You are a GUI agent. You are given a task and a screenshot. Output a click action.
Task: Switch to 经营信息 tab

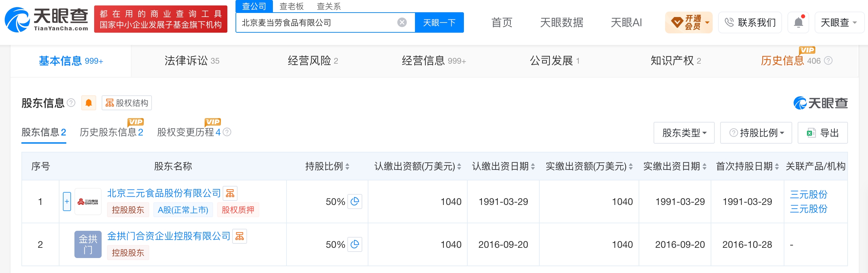coord(434,61)
